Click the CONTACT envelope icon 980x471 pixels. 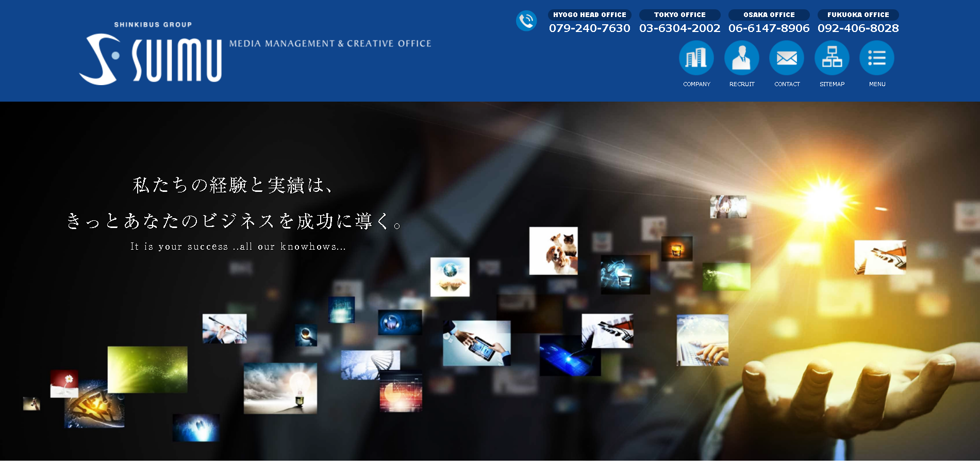tap(787, 58)
